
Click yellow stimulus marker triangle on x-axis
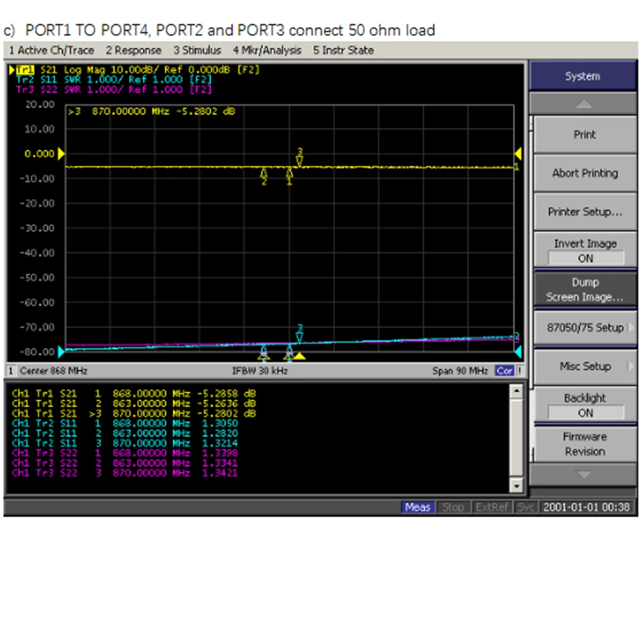300,356
